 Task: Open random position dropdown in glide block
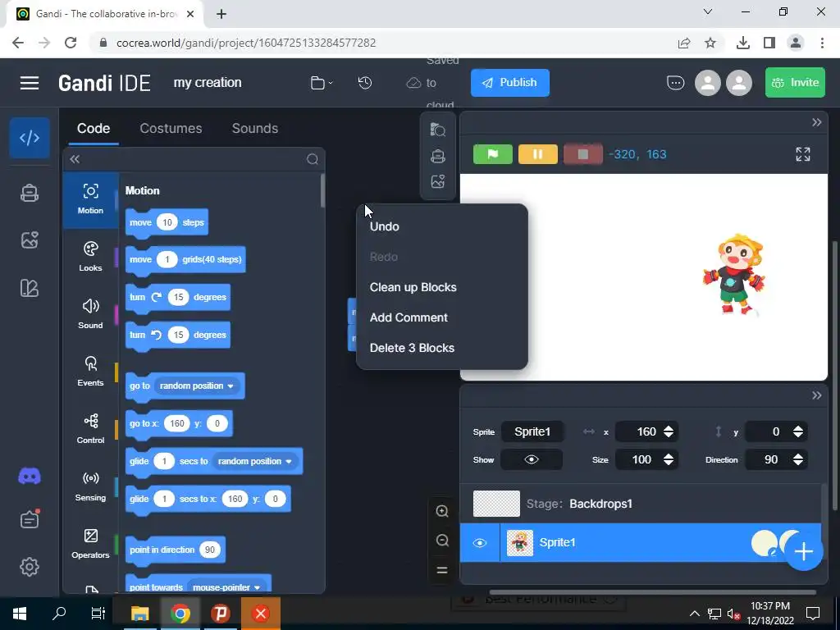click(x=255, y=461)
